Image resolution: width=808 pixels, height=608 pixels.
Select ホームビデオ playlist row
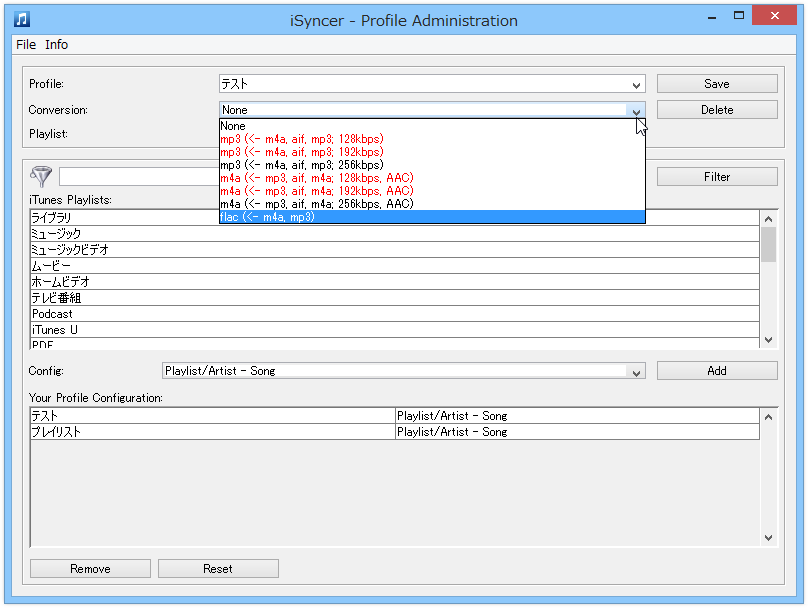tap(394, 282)
